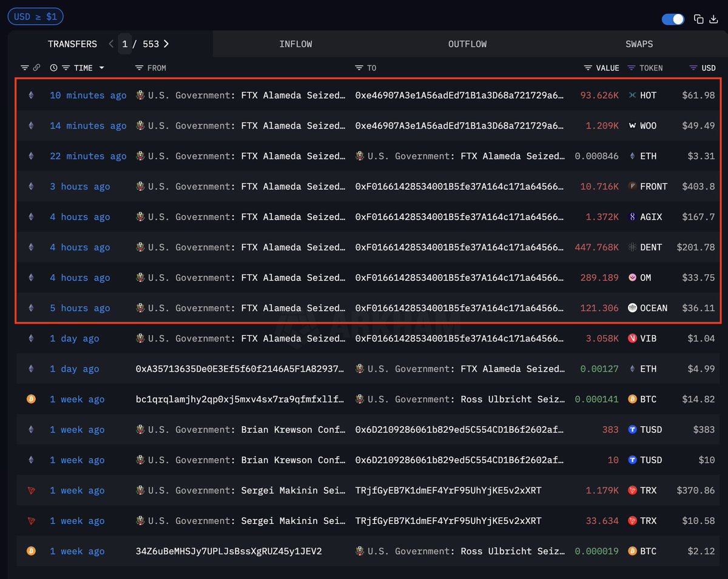Switch to the TRANSFERS tab
The width and height of the screenshot is (728, 579).
[x=72, y=44]
